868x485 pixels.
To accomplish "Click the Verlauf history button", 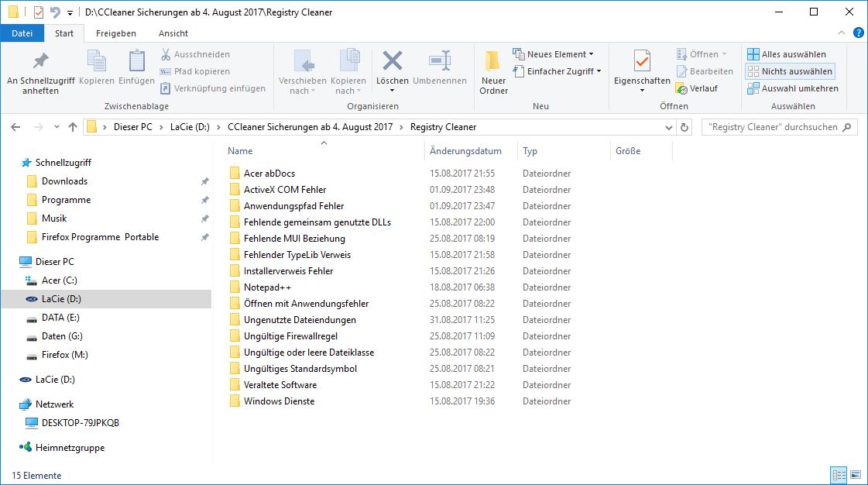I will point(697,88).
